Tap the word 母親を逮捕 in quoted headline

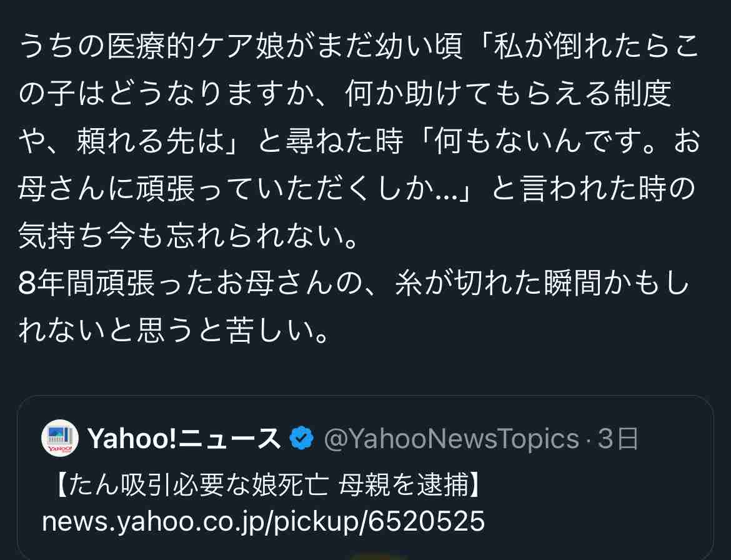click(404, 485)
